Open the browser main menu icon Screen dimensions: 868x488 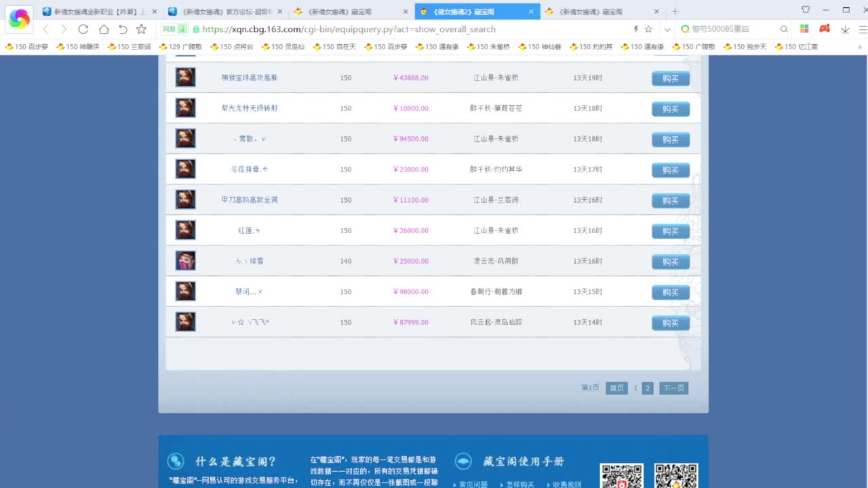862,29
